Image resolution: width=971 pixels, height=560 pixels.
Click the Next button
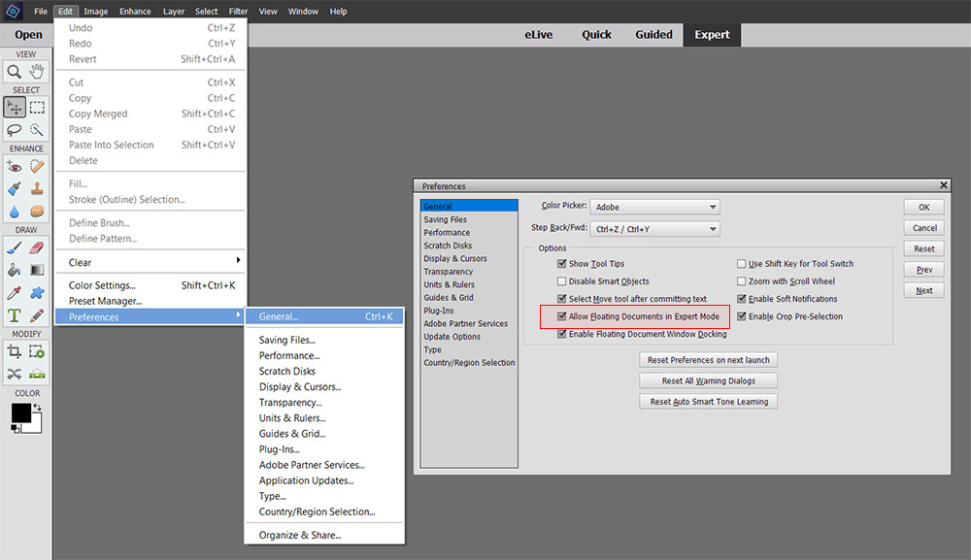924,290
